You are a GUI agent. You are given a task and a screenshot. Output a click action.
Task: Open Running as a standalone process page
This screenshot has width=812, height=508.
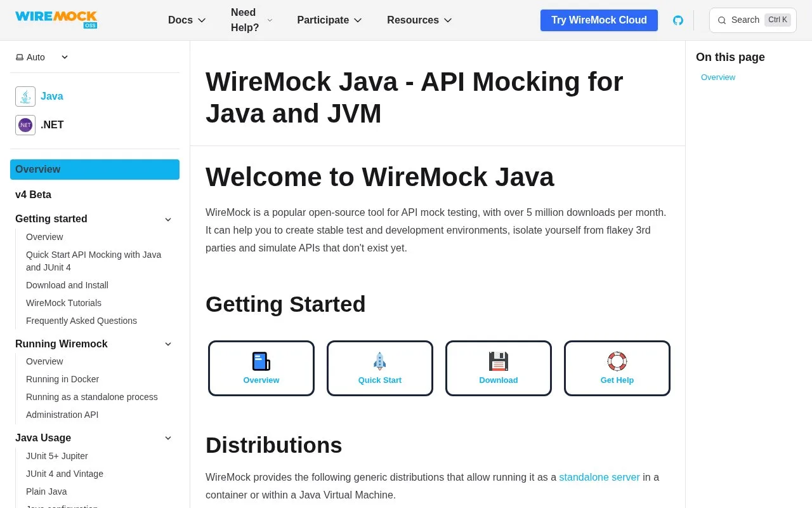(92, 397)
